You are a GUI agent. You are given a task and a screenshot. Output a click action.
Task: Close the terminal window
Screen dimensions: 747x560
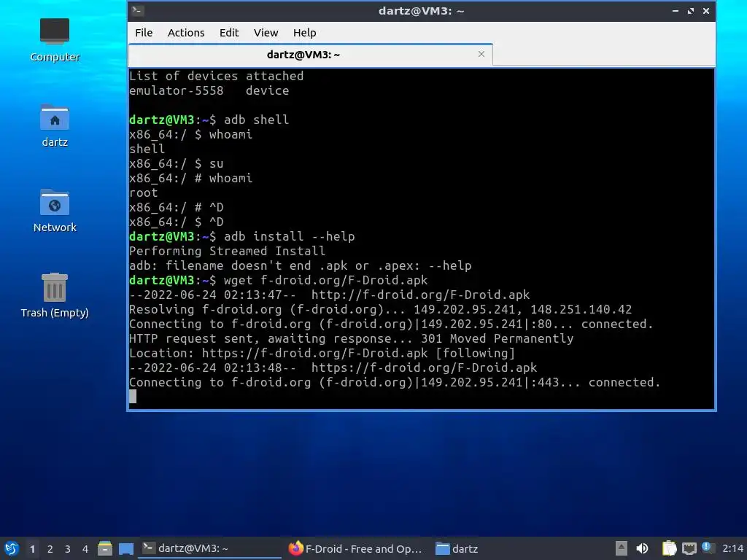706,10
